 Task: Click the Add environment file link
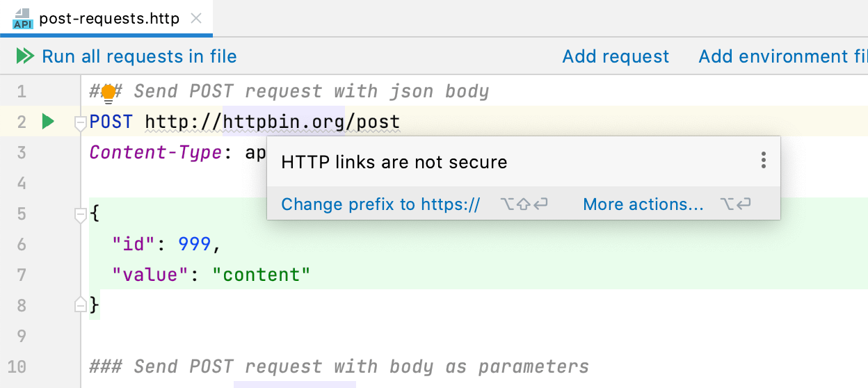782,56
